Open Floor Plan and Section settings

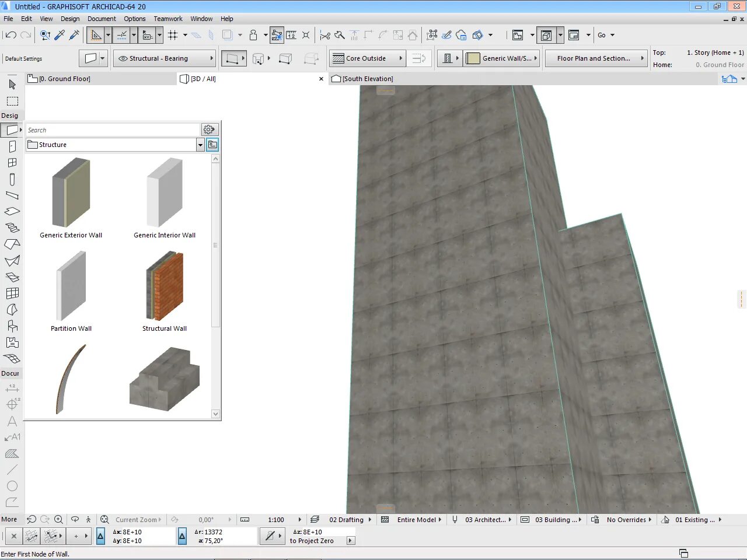tap(595, 58)
